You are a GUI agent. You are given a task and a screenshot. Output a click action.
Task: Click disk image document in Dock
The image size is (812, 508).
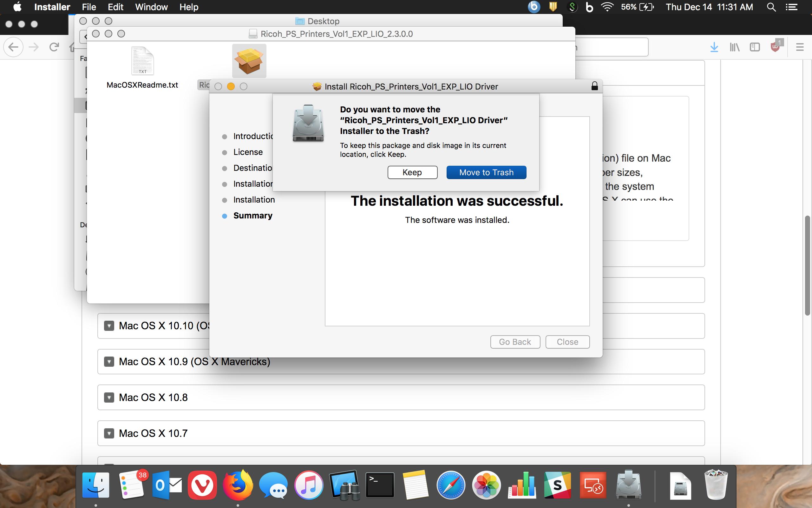click(x=680, y=485)
